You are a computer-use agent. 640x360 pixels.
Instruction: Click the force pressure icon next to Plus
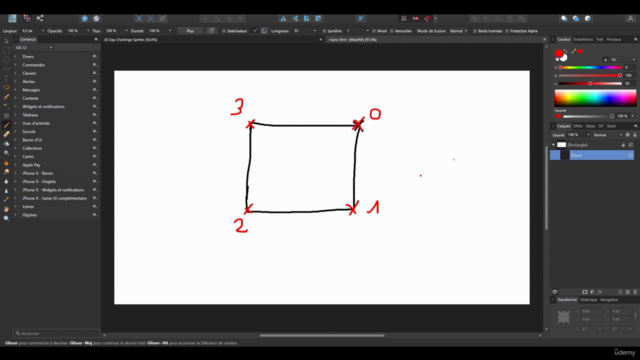point(211,31)
